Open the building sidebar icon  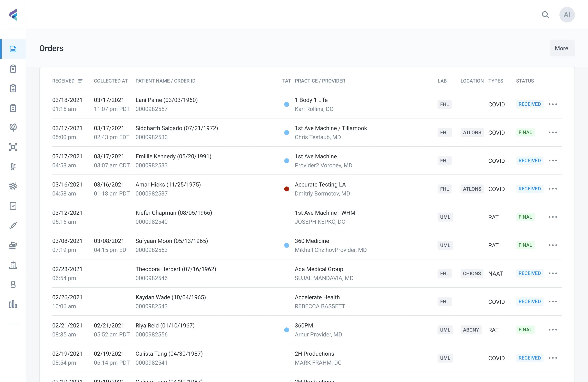(x=13, y=265)
